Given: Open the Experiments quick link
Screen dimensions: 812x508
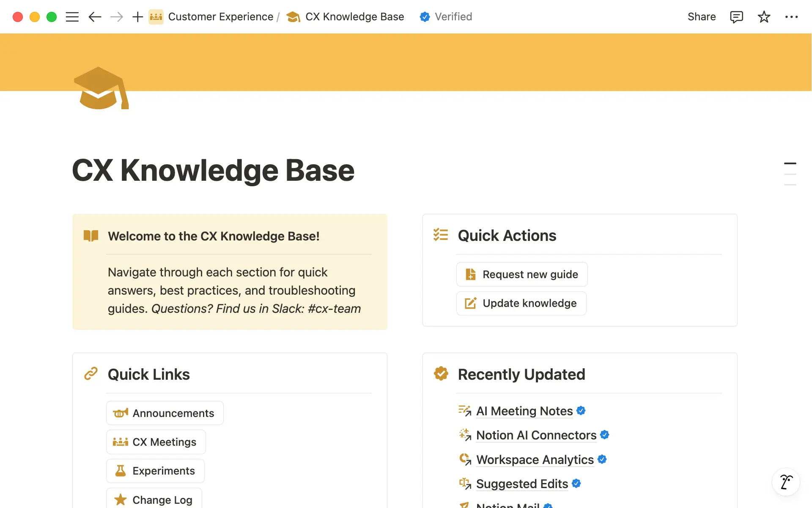Looking at the screenshot, I should (x=155, y=470).
